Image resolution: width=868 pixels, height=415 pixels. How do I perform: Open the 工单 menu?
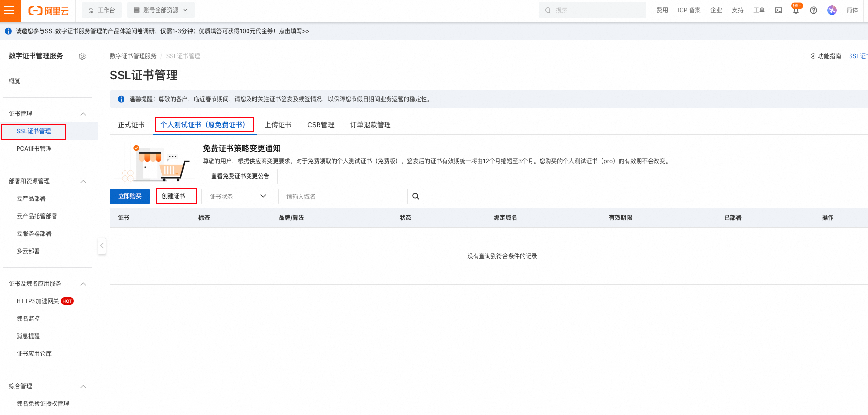coord(759,10)
